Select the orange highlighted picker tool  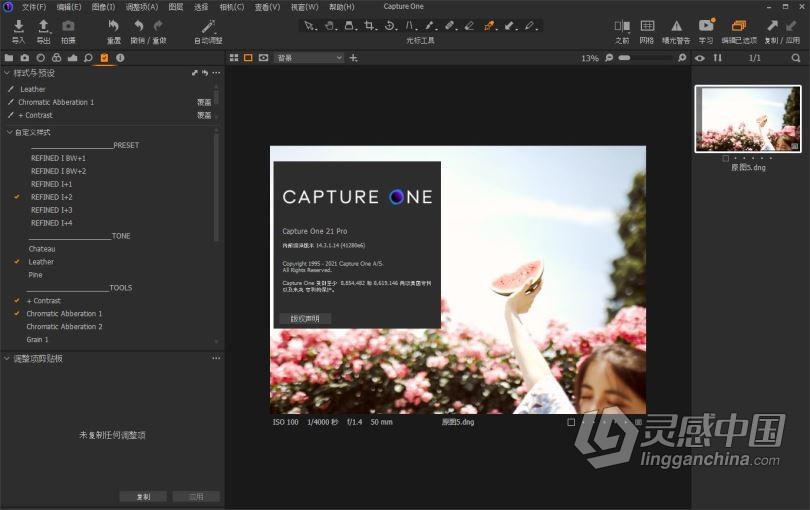(489, 25)
